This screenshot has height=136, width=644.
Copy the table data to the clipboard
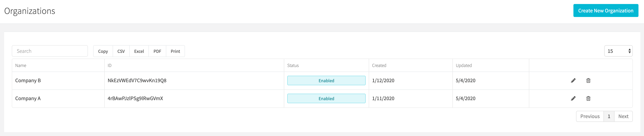[103, 51]
